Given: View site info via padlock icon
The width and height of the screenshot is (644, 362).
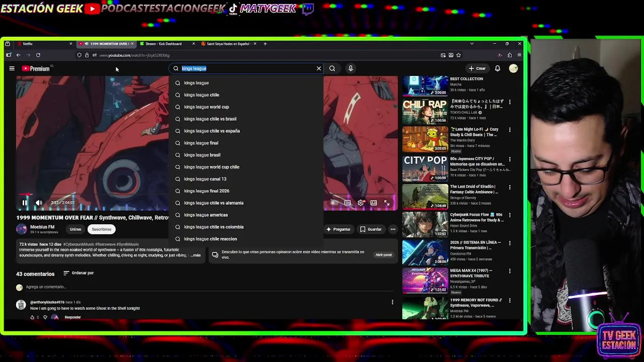Looking at the screenshot, I should click(x=87, y=55).
